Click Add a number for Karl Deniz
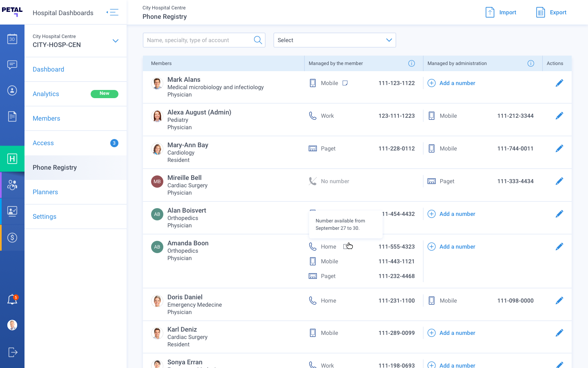Viewport: 588px width, 368px height. click(451, 332)
